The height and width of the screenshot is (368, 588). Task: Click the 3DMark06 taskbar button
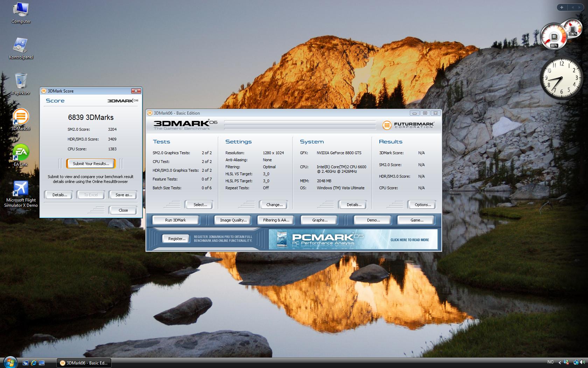tap(84, 363)
